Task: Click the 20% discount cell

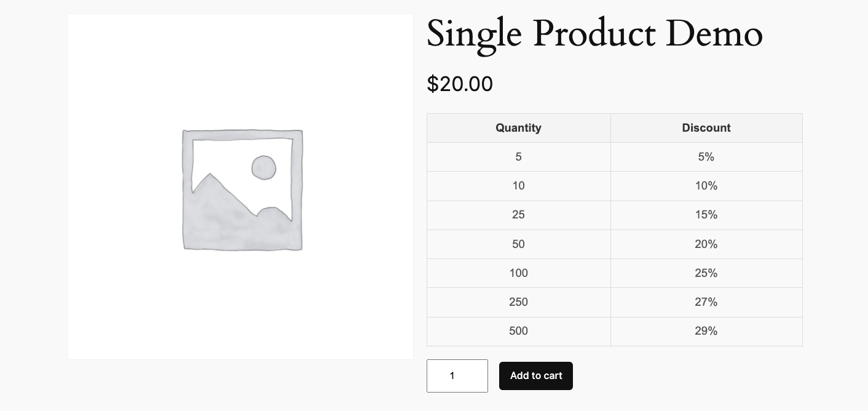Action: 706,244
